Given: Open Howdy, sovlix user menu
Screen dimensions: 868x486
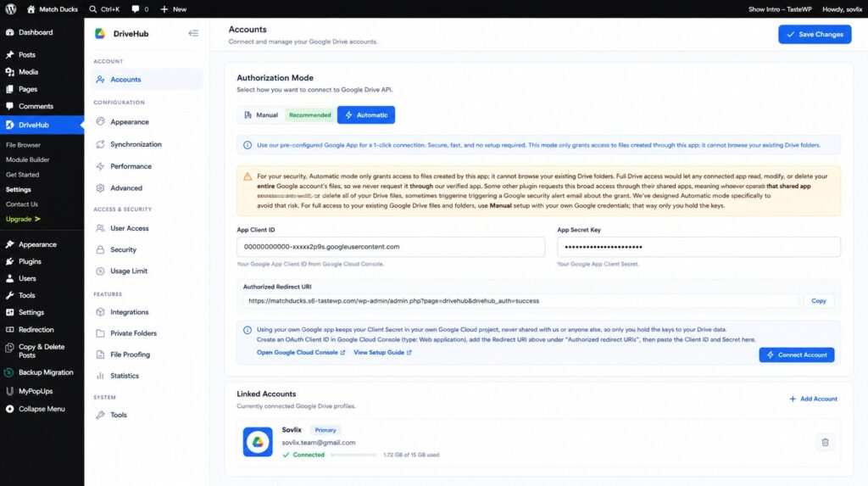Looking at the screenshot, I should (x=842, y=8).
